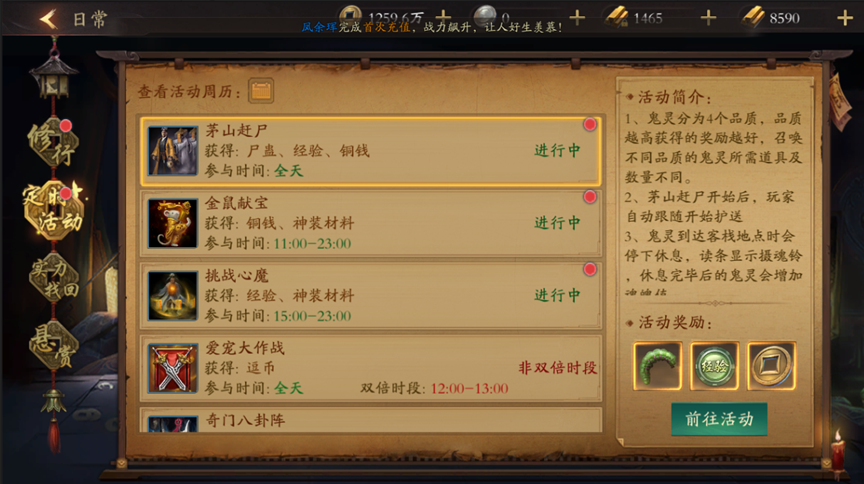Image resolution: width=864 pixels, height=484 pixels.
Task: Tap the 金鼠献宝 golden mouse thumbnail
Action: 172,223
